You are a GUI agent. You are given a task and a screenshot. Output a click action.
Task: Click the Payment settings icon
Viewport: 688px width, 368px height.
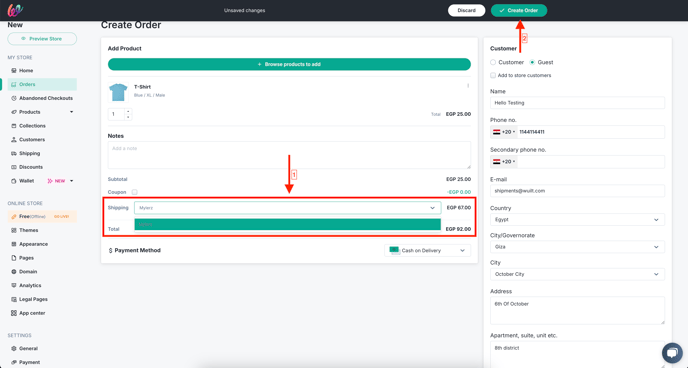(x=14, y=362)
